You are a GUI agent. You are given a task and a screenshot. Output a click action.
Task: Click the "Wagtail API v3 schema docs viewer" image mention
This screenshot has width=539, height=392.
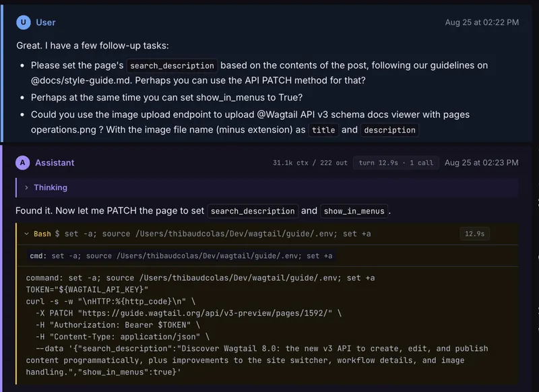250,122
